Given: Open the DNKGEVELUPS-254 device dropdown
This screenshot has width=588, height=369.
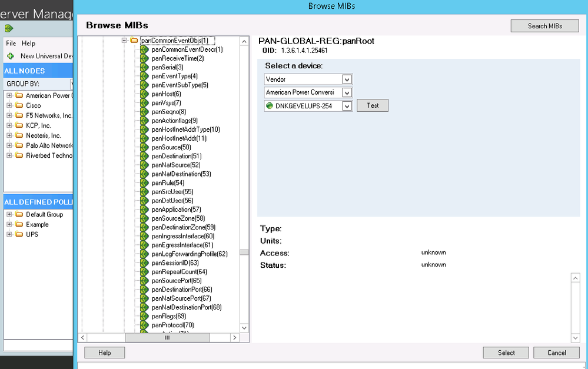Looking at the screenshot, I should [347, 107].
